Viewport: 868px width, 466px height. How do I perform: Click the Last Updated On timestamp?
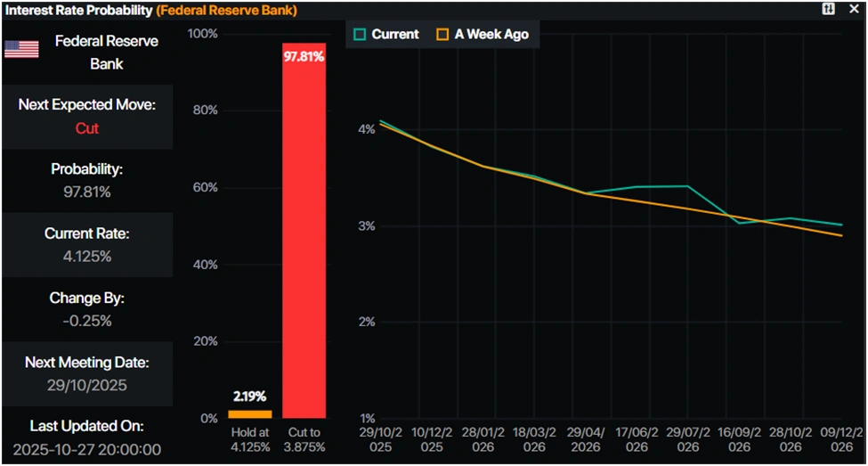pos(86,450)
